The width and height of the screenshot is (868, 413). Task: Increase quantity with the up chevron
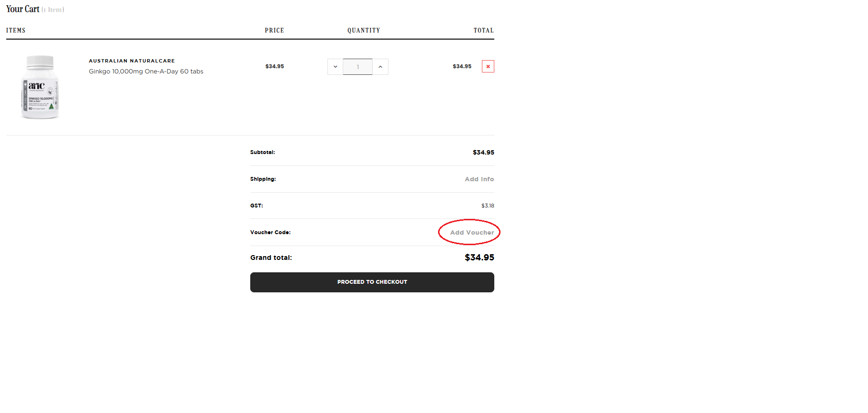380,67
